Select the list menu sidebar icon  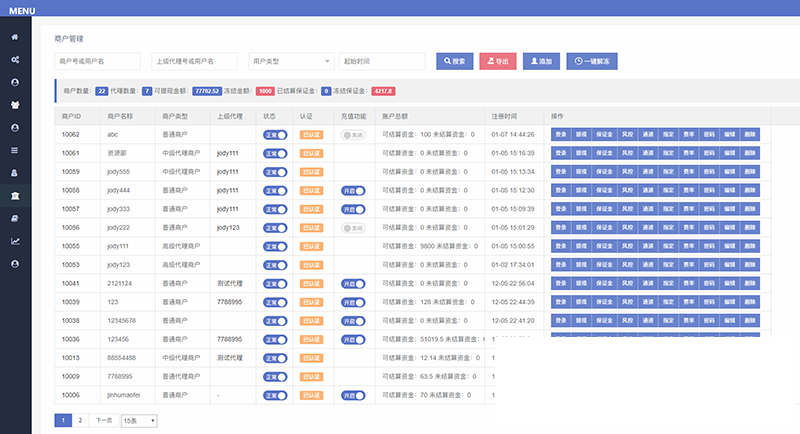point(15,150)
